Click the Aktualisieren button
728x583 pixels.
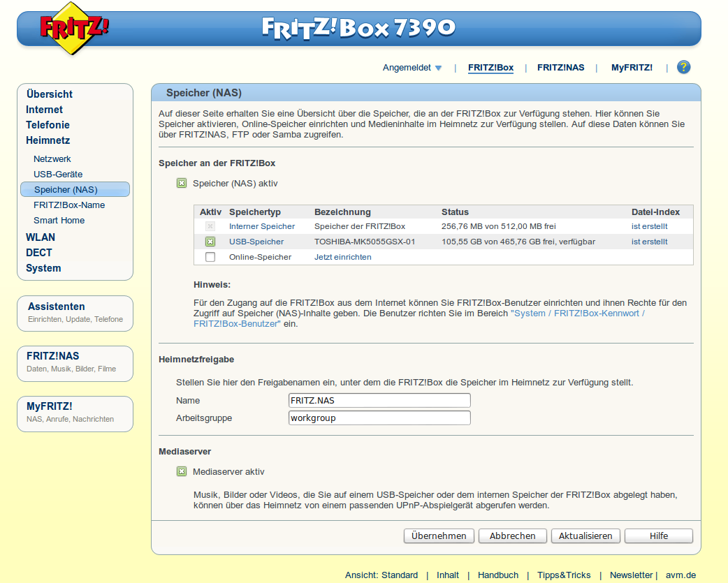[x=585, y=536]
